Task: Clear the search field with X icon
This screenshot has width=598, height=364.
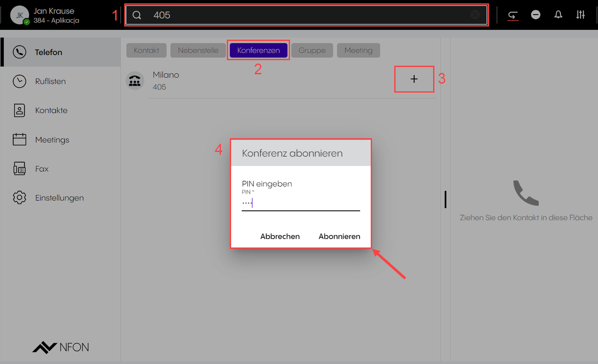Action: pyautogui.click(x=475, y=15)
